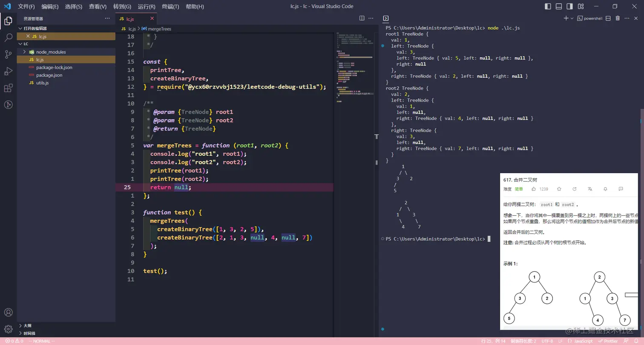Open the Search view in activity bar

[8, 37]
